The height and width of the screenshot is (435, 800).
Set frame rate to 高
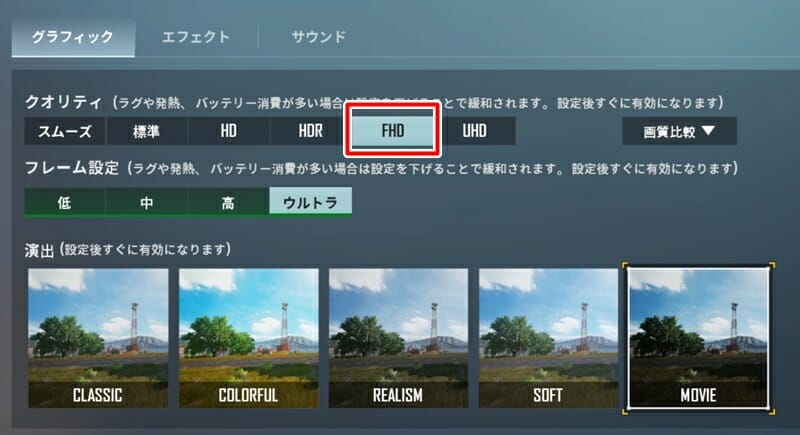[x=229, y=202]
